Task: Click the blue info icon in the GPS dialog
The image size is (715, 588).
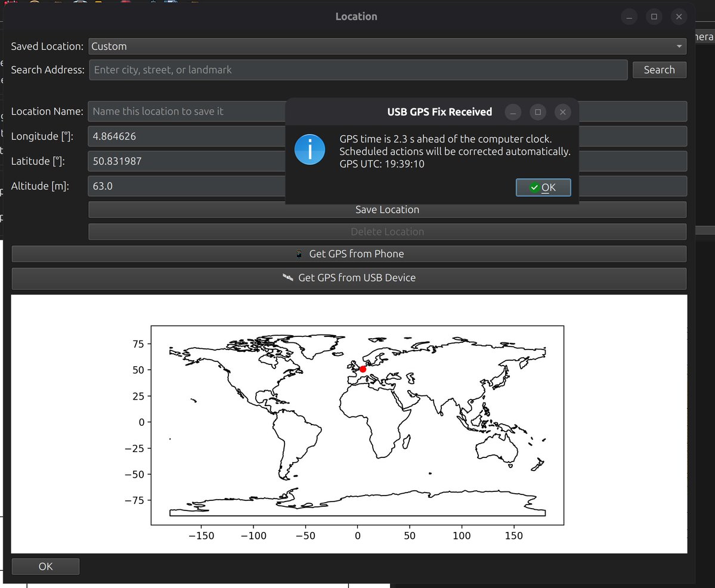Action: click(x=309, y=150)
